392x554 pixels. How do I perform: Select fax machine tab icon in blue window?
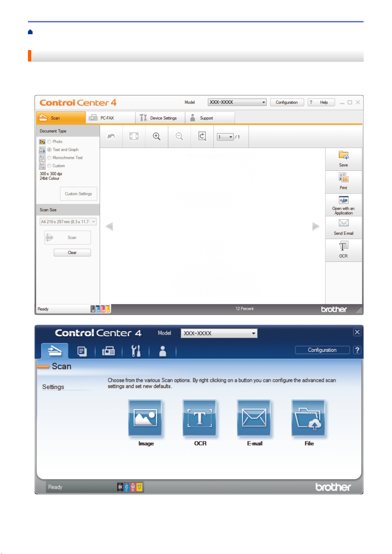[109, 351]
